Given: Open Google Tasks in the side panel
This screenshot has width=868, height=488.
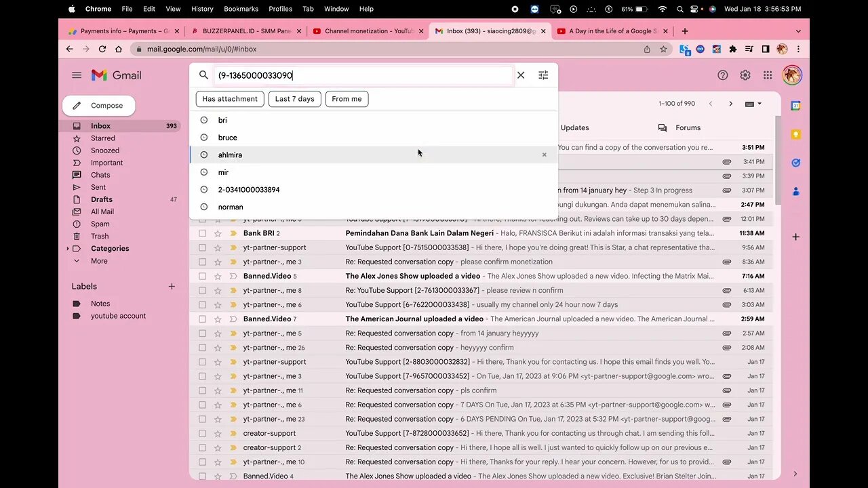Looking at the screenshot, I should pos(795,163).
